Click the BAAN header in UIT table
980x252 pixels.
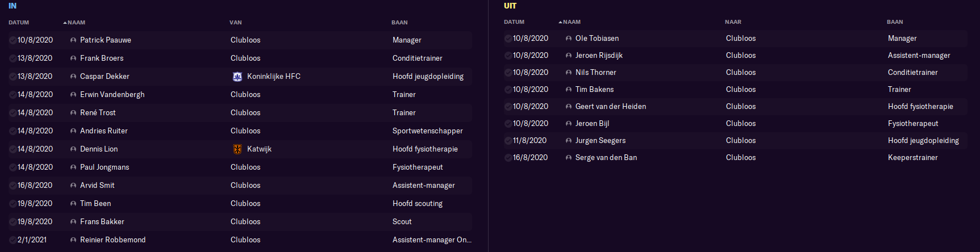(x=895, y=22)
